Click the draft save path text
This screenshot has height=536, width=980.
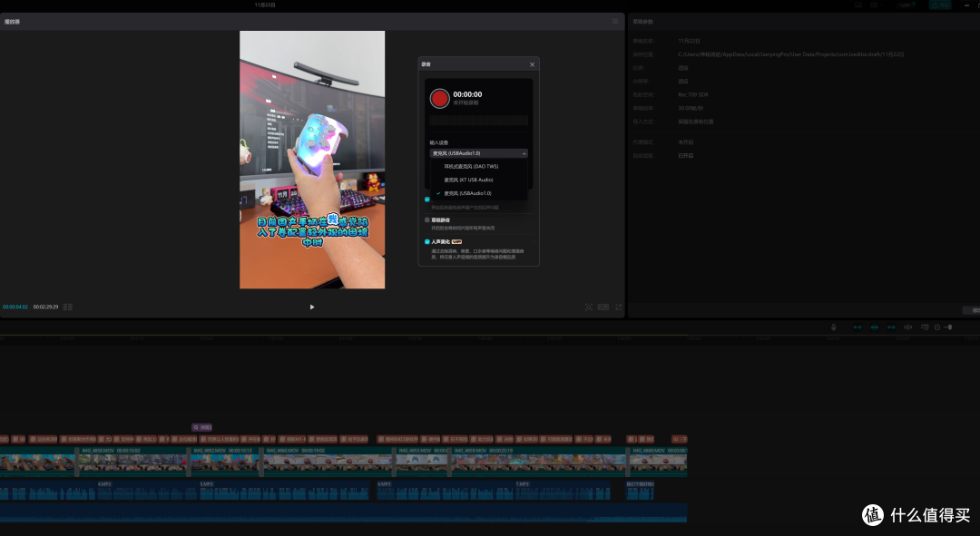pos(790,54)
